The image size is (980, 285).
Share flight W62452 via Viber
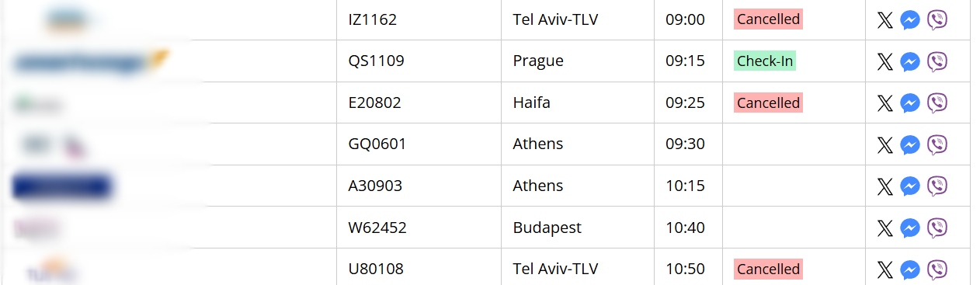coord(937,228)
